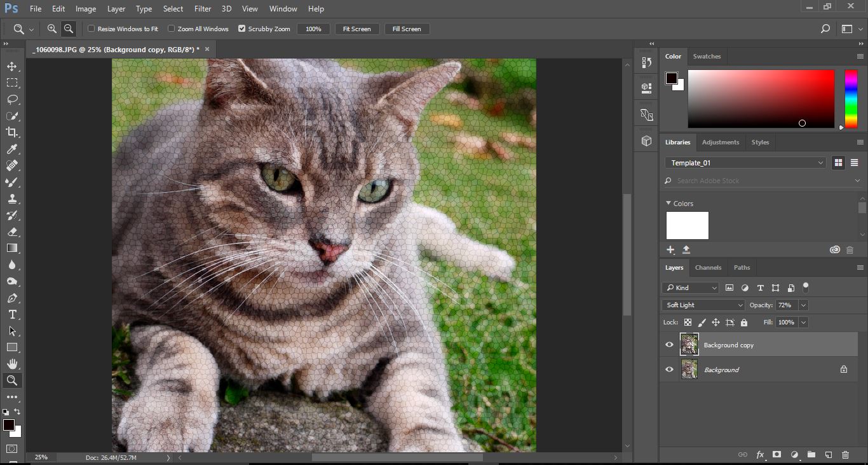Open the Image menu

tap(86, 9)
